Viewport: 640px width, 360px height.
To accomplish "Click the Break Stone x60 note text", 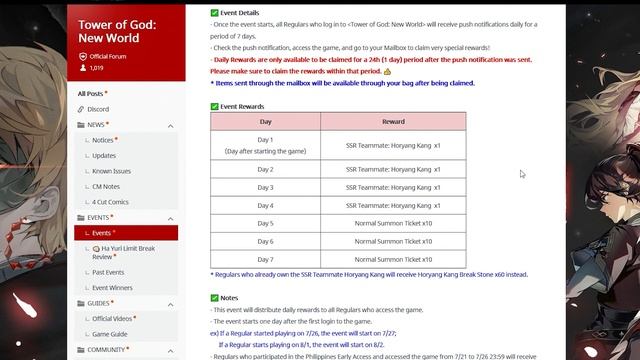I will (x=369, y=275).
